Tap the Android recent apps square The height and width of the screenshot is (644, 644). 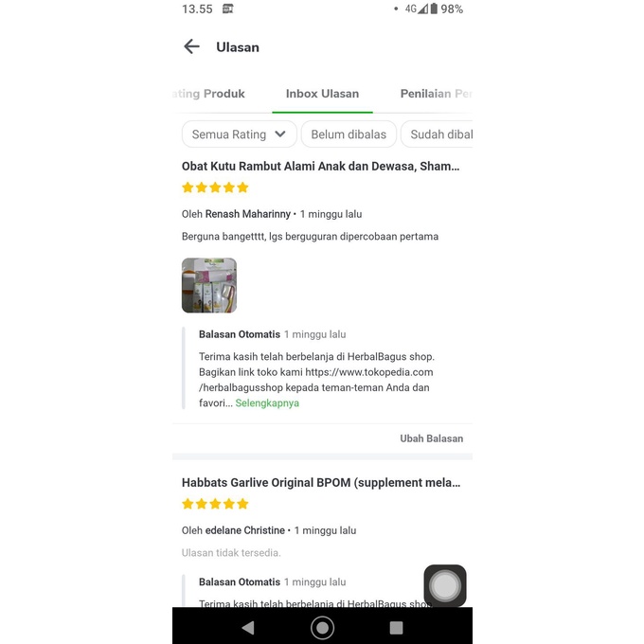coord(396,628)
